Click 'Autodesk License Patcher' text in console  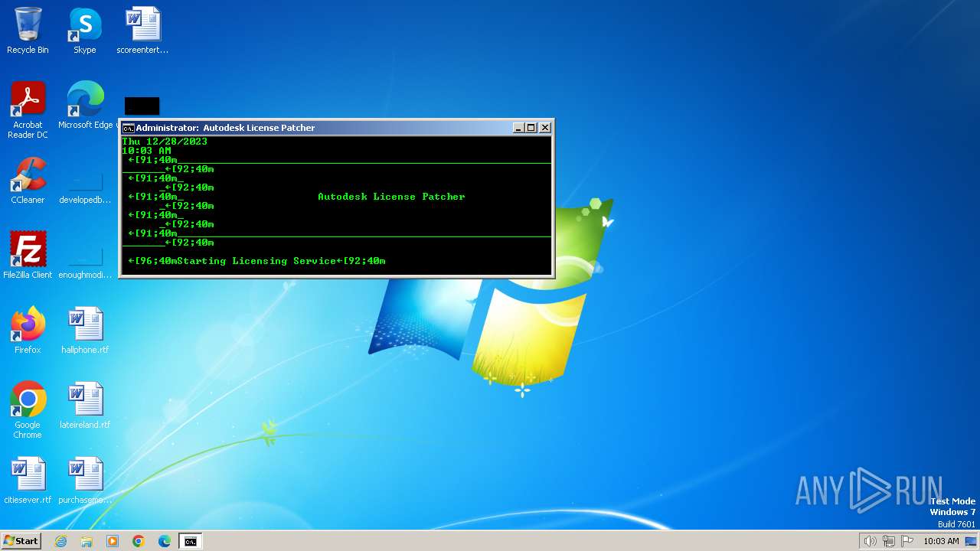pyautogui.click(x=391, y=197)
